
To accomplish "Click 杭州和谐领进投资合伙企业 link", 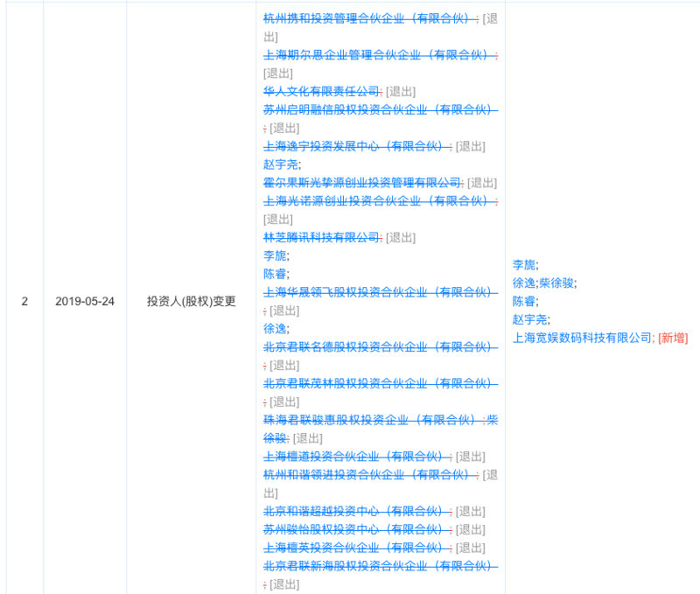I will coord(369,475).
